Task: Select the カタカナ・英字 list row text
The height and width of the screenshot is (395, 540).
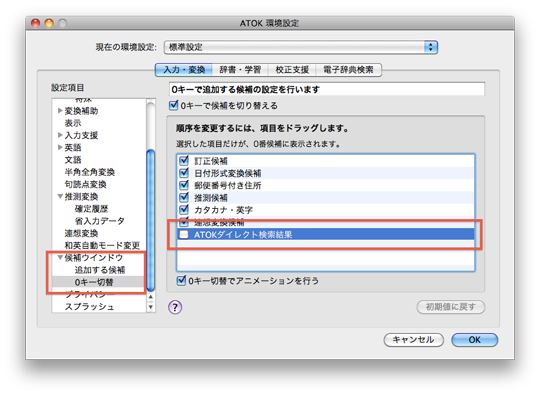Action: coord(224,210)
